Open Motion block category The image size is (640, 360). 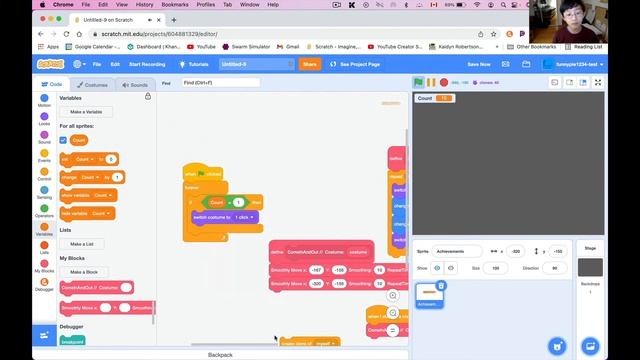tap(44, 100)
